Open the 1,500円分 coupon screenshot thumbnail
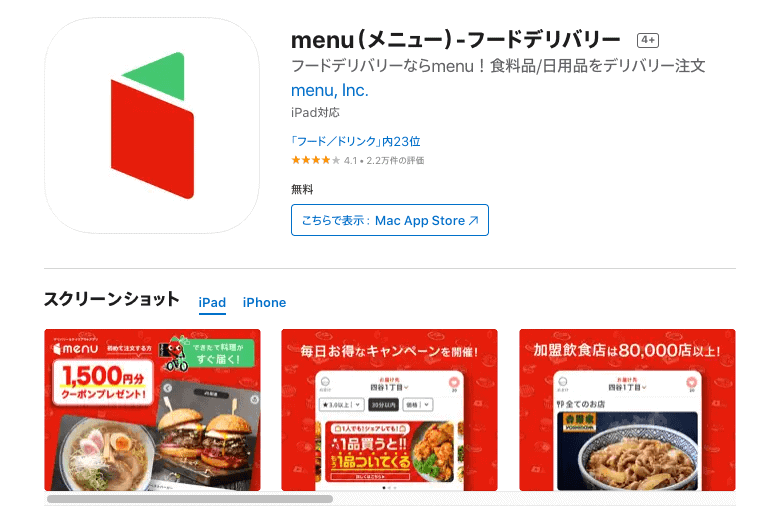The width and height of the screenshot is (773, 531). tap(152, 410)
